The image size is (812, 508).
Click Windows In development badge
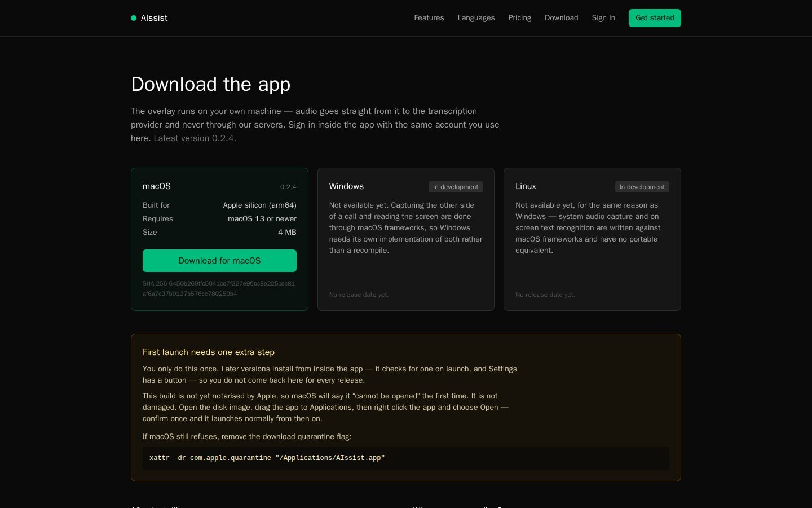pos(456,187)
